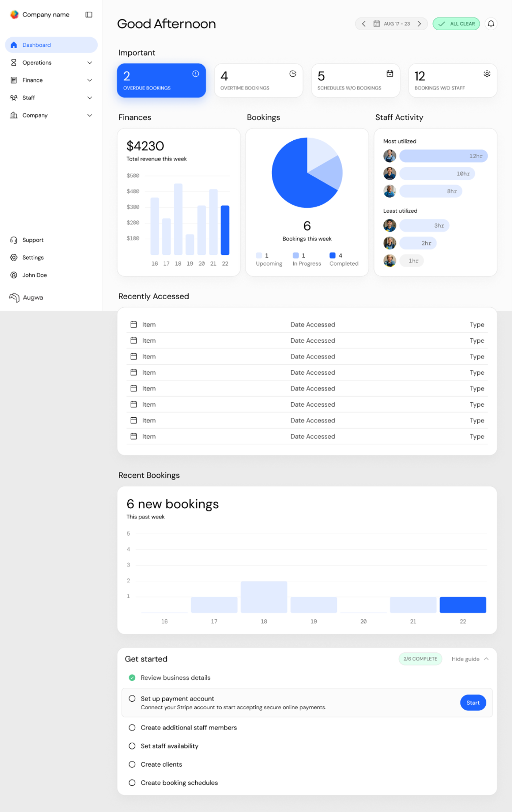This screenshot has height=812, width=512.
Task: Select the Create booking schedules circle
Action: pyautogui.click(x=132, y=782)
